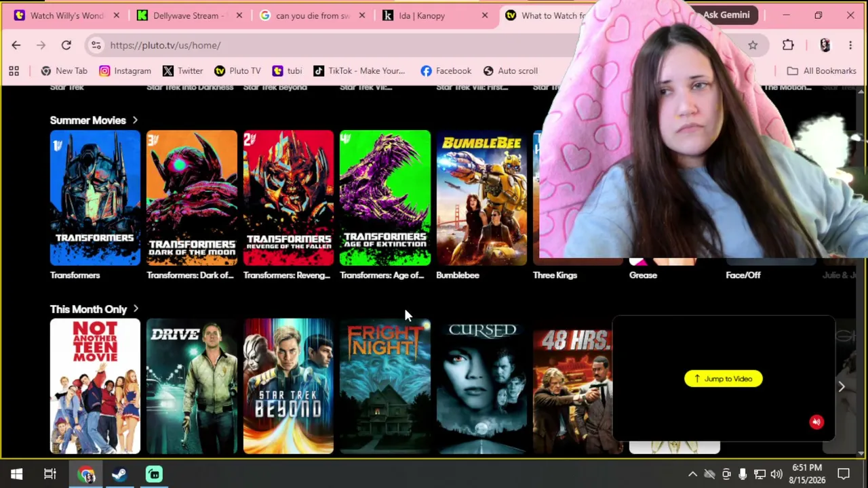The height and width of the screenshot is (488, 868).
Task: Open the Chrome profile avatar
Action: coord(825,45)
